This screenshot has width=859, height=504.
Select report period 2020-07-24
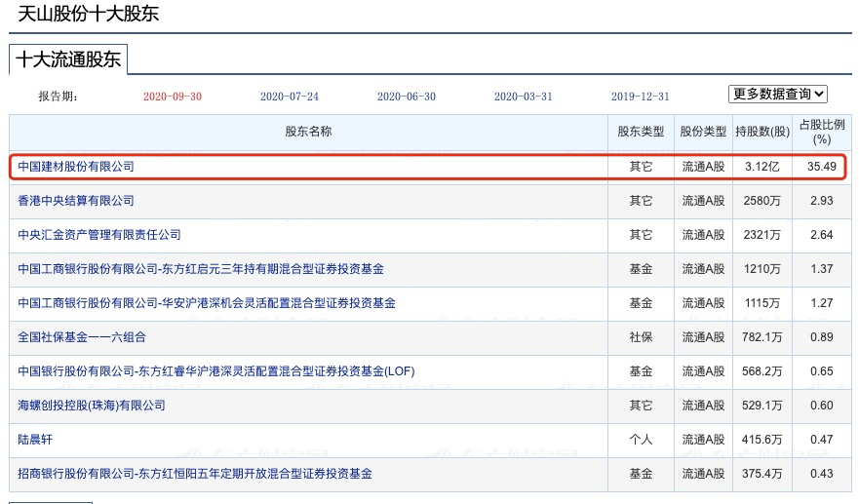[290, 97]
